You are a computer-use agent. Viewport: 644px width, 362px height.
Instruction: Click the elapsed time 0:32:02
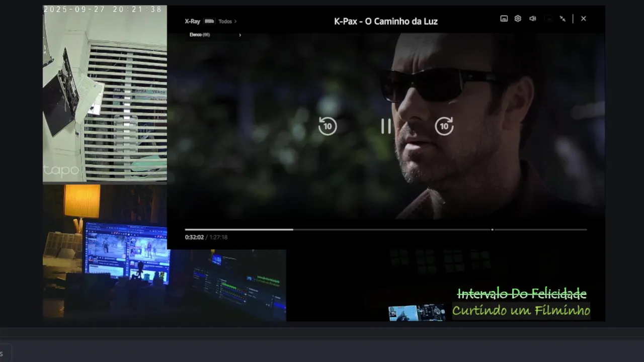pos(194,237)
